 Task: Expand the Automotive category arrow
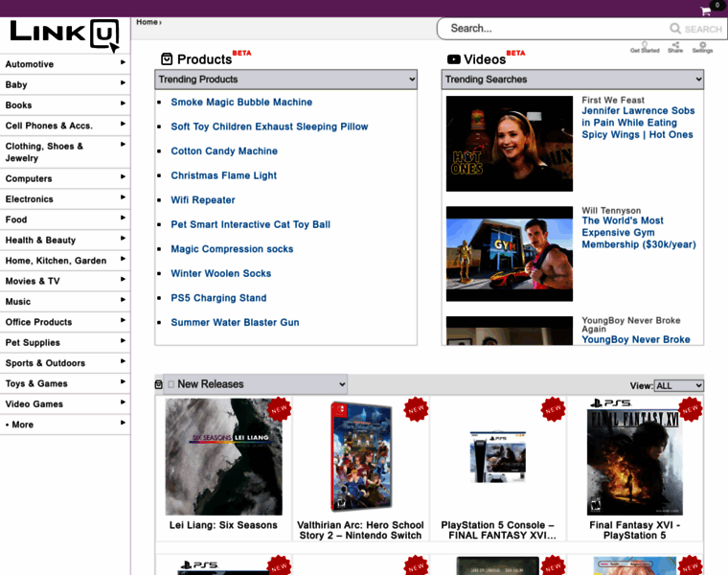[x=123, y=62]
